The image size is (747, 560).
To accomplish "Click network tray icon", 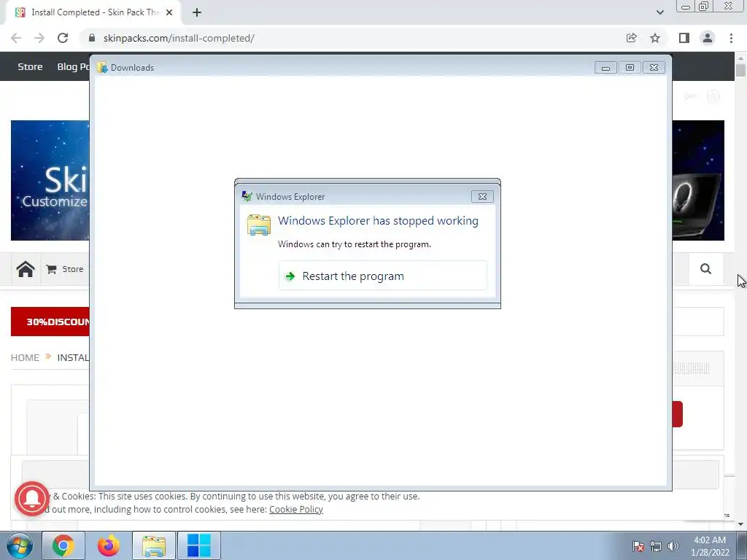I will pos(656,546).
